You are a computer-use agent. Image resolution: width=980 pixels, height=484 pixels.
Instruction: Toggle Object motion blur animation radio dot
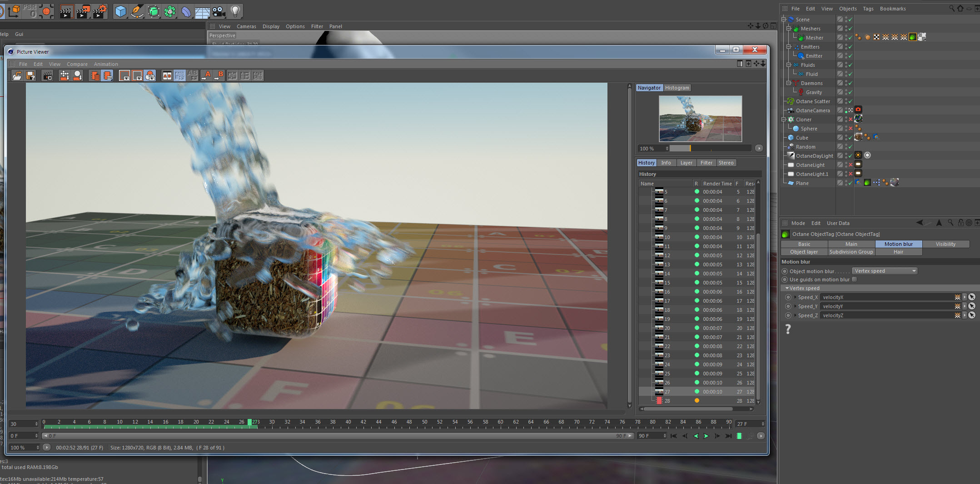pyautogui.click(x=785, y=271)
